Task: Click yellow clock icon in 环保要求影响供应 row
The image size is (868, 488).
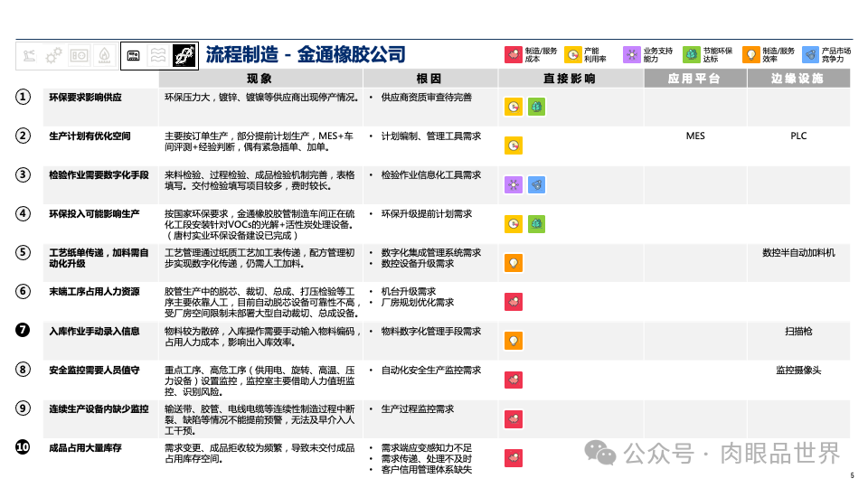Action: [x=514, y=107]
